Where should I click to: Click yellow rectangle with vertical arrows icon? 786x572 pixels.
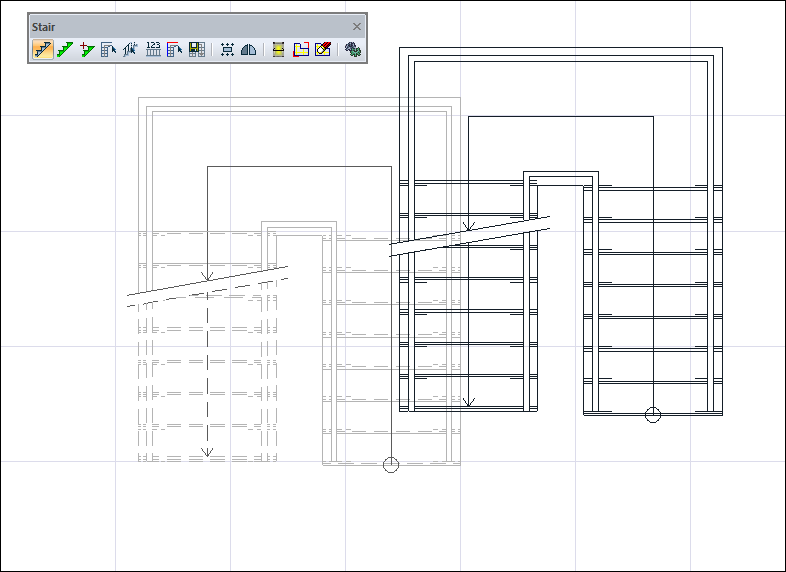click(279, 49)
